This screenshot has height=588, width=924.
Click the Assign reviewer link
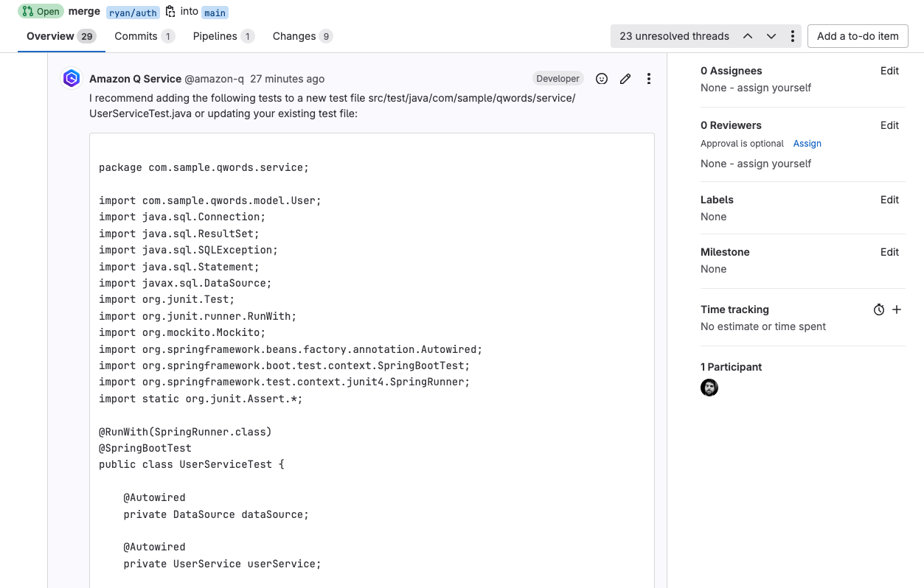pos(807,144)
